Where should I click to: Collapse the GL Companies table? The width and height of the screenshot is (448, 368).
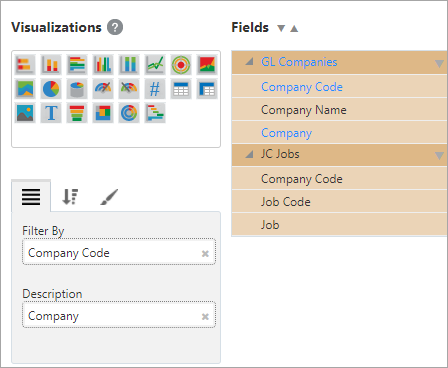tap(249, 61)
